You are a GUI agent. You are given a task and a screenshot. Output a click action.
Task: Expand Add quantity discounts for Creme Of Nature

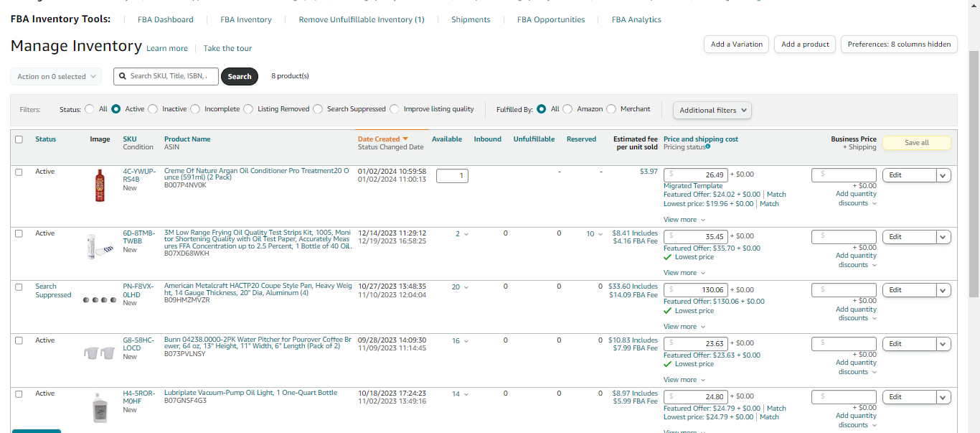[857, 198]
